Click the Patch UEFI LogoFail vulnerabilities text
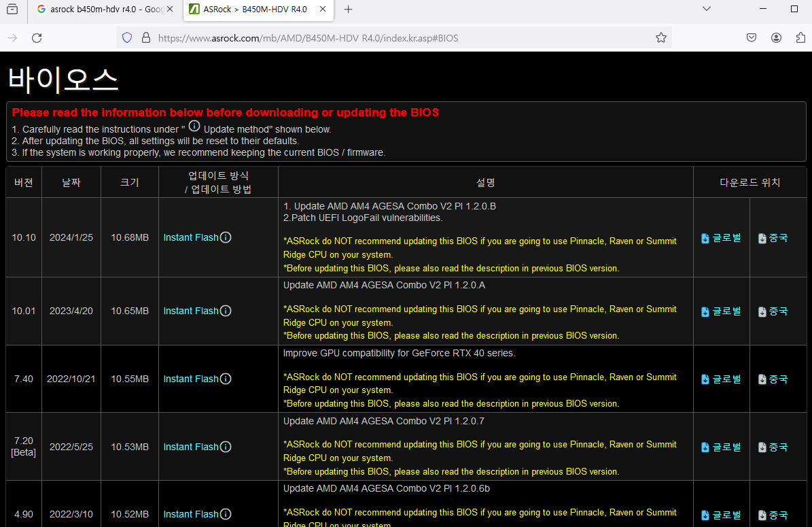Viewport: 812px width, 527px height. [x=362, y=218]
